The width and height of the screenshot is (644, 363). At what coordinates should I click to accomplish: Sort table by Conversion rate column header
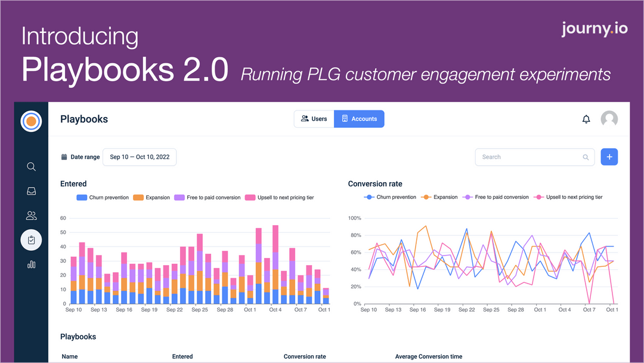(x=305, y=356)
